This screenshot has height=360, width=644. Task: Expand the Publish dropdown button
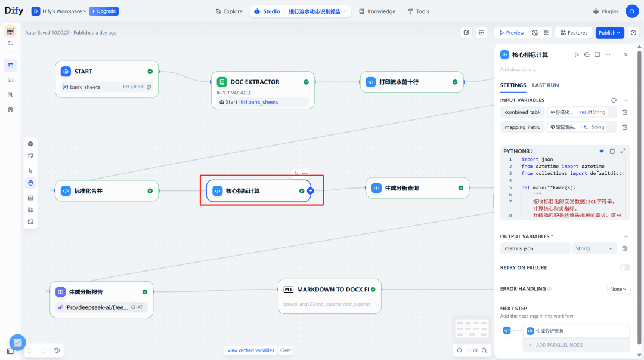(x=609, y=33)
